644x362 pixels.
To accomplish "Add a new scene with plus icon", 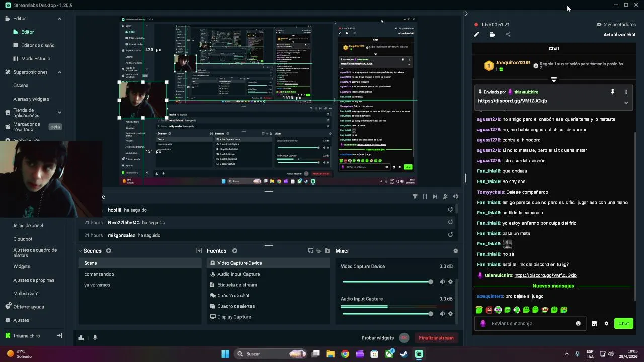I will tap(108, 251).
